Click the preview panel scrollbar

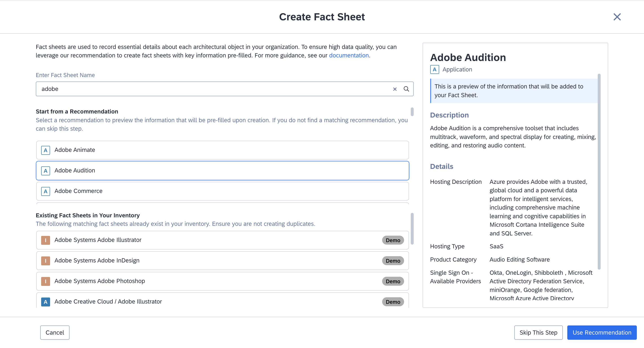(x=599, y=172)
